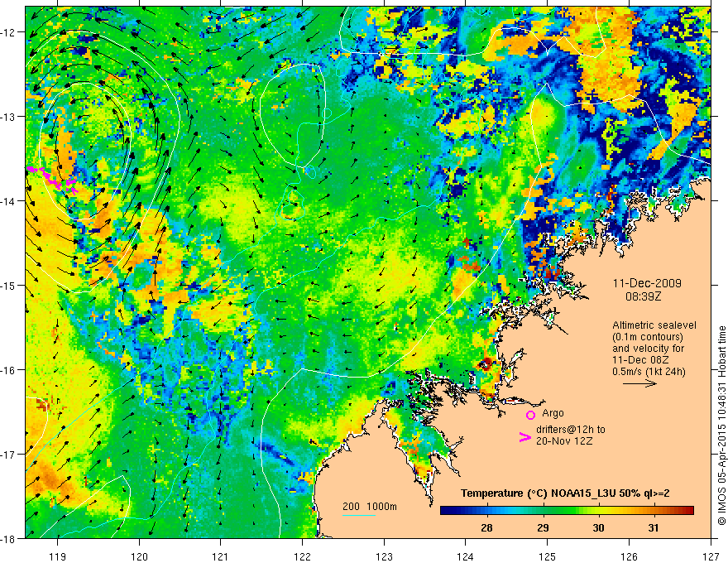Click the 0.5m/s velocity scale arrow
728x563 pixels.
click(x=639, y=383)
